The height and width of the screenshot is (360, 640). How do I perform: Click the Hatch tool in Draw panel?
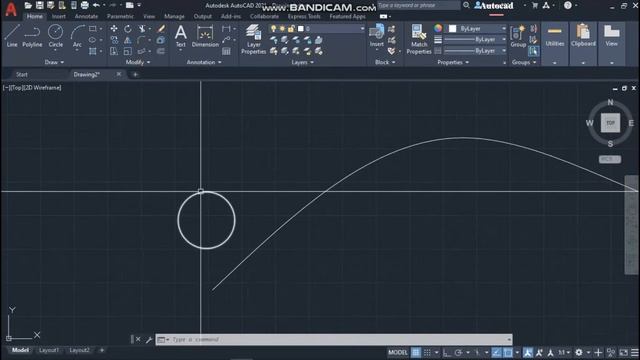pos(93,51)
